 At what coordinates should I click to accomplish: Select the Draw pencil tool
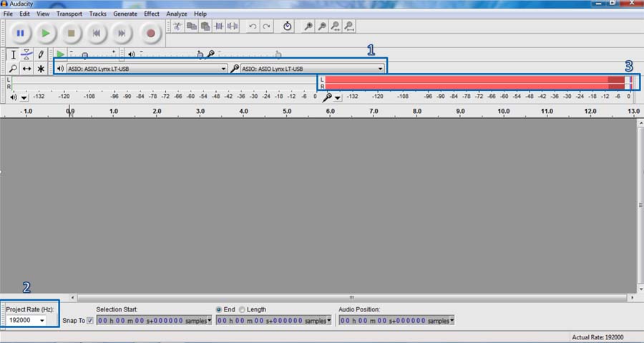(41, 54)
